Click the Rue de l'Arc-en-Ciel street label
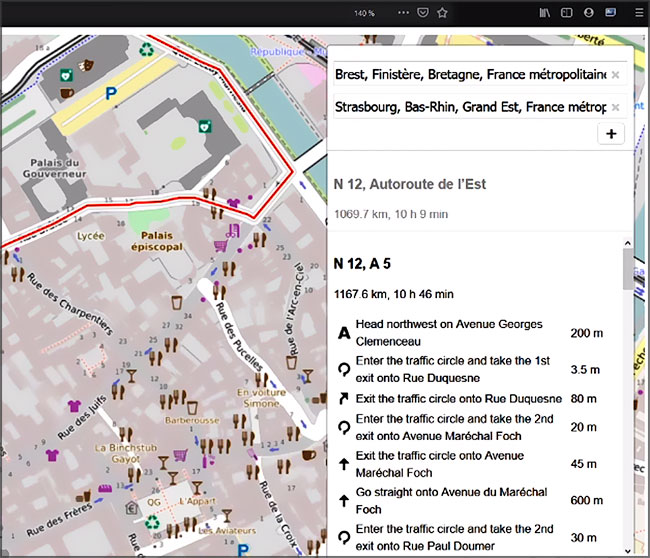 tap(296, 309)
